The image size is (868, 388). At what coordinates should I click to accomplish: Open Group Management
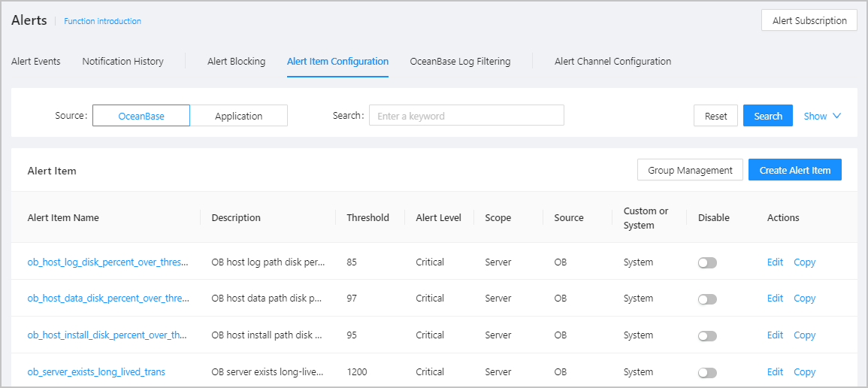(x=690, y=170)
